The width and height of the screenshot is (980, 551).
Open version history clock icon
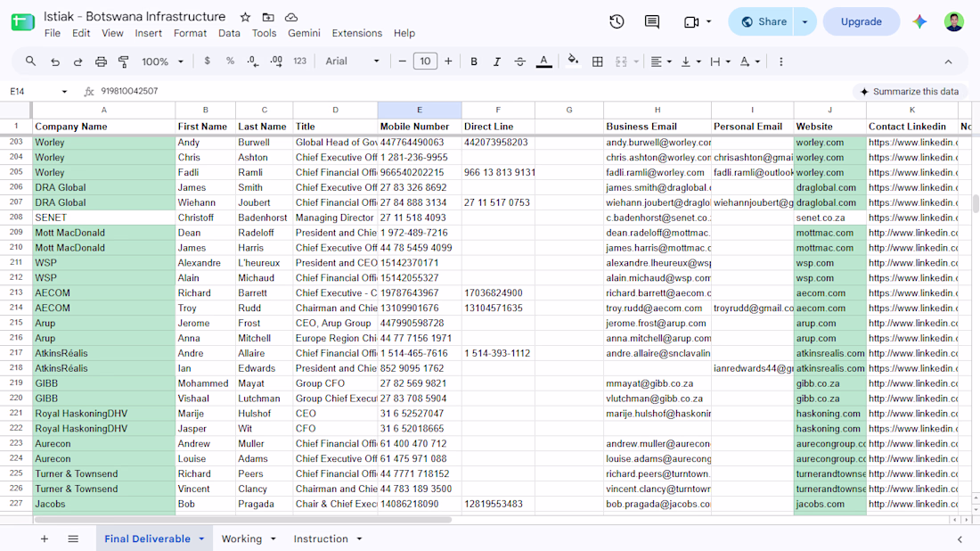617,22
